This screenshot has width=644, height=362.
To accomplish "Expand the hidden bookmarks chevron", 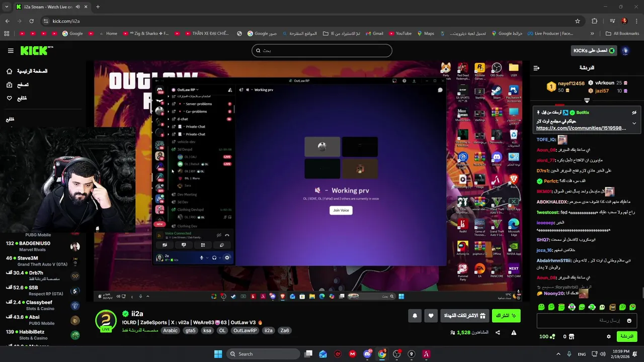I will [x=592, y=34].
